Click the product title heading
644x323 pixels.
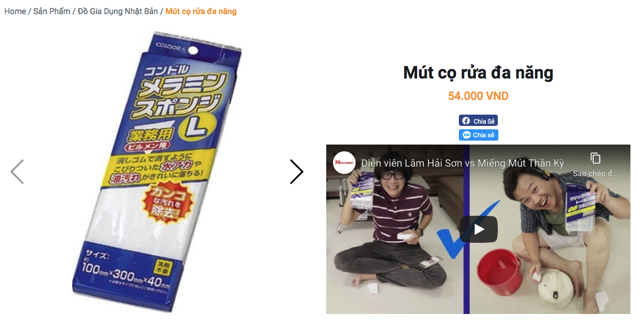(478, 73)
